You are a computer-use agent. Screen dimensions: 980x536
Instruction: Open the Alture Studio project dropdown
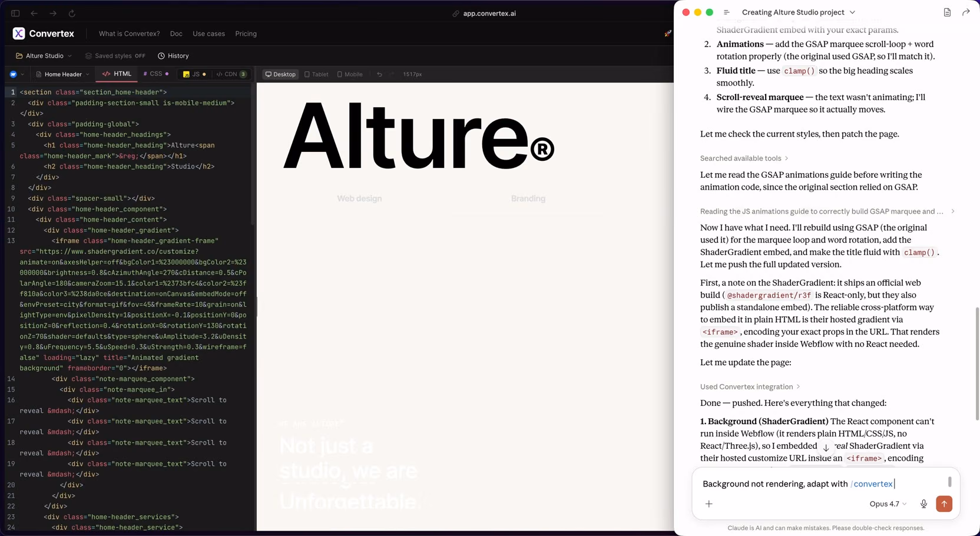point(44,56)
